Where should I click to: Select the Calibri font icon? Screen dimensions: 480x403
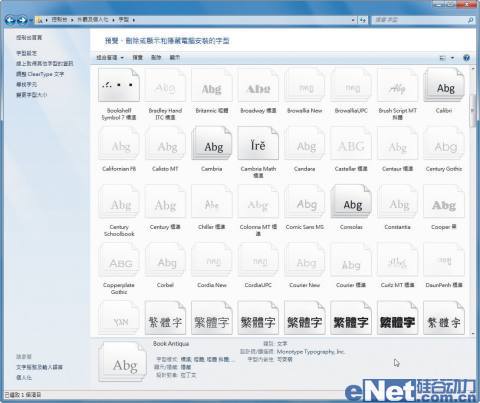[x=444, y=85]
